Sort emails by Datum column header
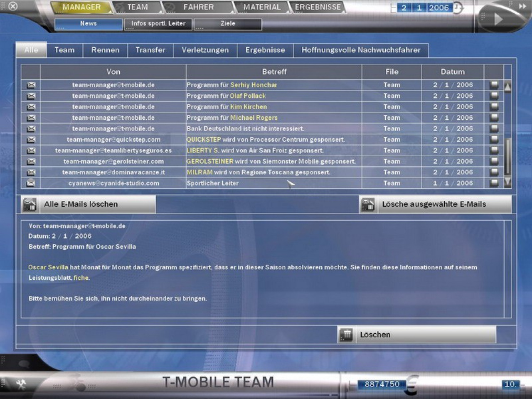The image size is (532, 399). coord(453,72)
